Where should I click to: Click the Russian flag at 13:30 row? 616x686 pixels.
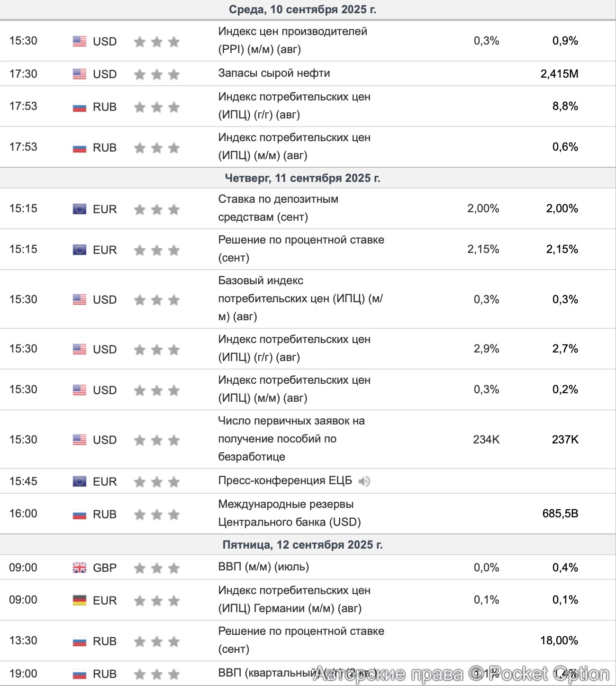click(80, 641)
